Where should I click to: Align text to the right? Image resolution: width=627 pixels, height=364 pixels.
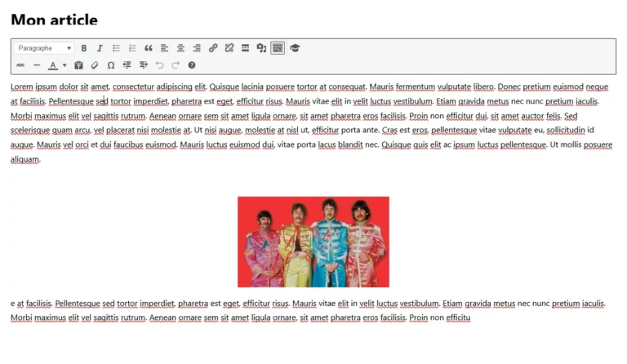pos(197,48)
